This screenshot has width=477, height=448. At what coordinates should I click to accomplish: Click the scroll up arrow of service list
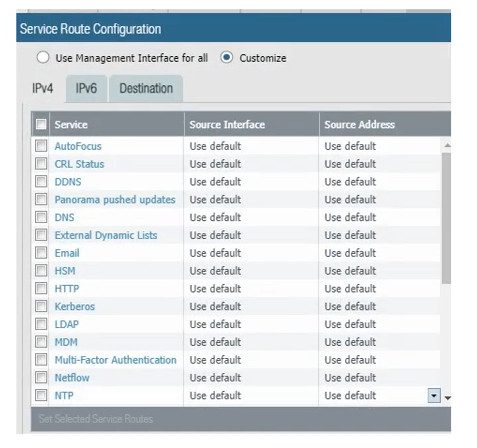(448, 145)
